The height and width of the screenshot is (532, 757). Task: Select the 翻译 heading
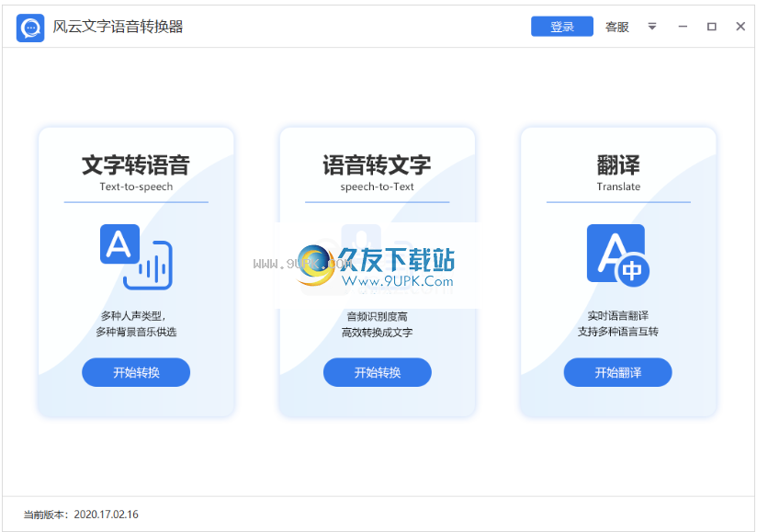(x=618, y=165)
